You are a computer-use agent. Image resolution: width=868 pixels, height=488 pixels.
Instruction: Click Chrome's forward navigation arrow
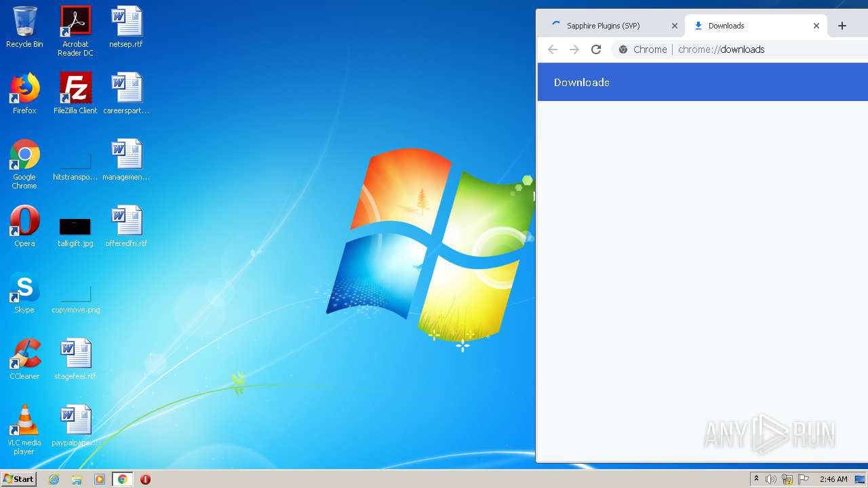click(x=574, y=49)
